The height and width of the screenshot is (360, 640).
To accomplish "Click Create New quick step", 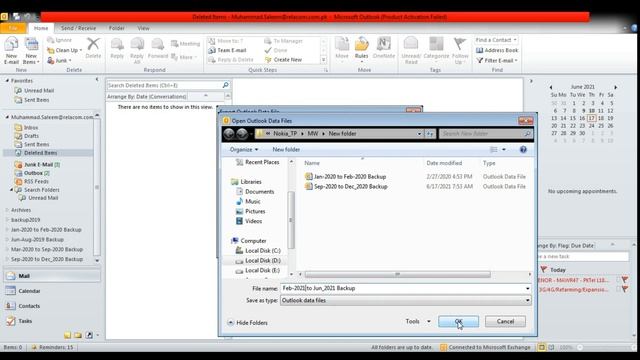I will click(x=284, y=60).
